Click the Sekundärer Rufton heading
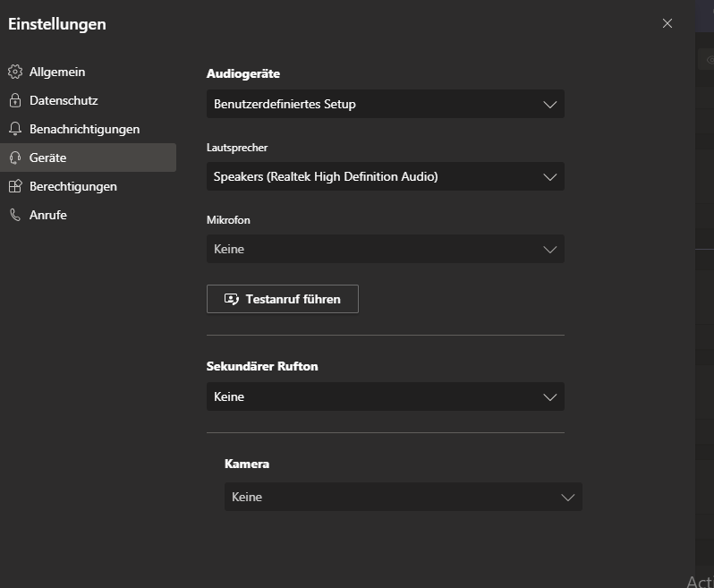Viewport: 714px width, 588px height. (262, 366)
